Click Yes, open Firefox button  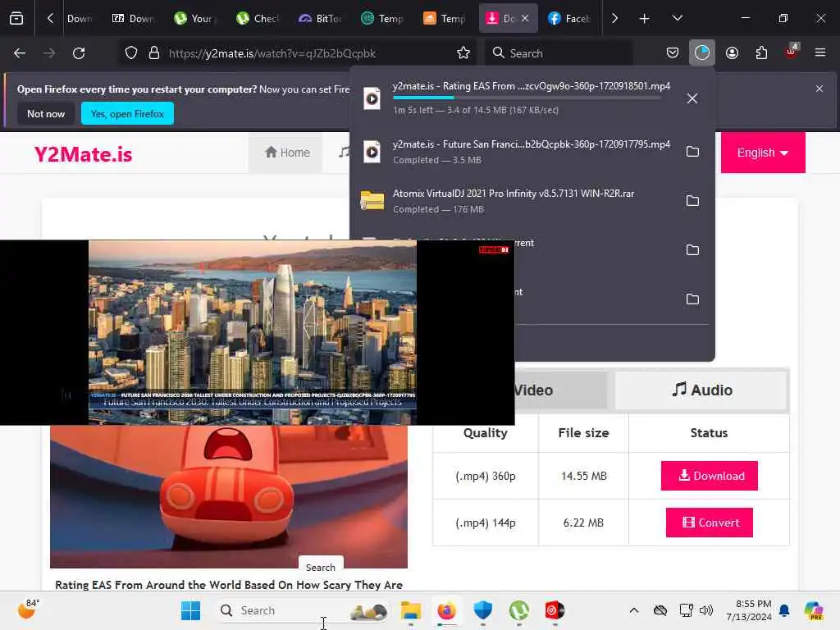click(127, 113)
